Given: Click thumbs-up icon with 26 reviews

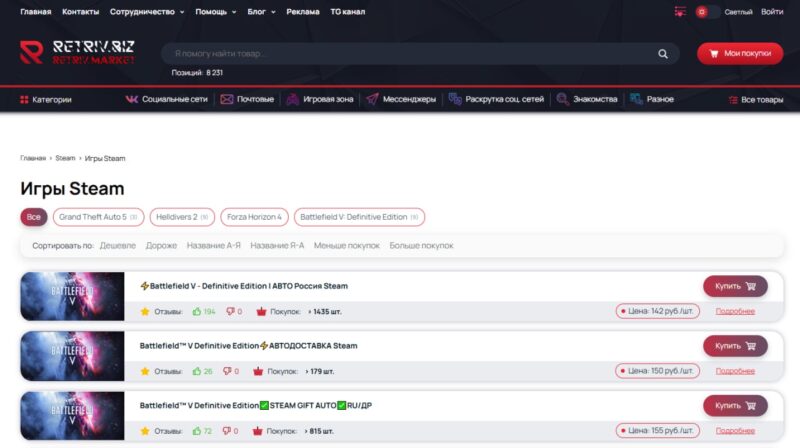Looking at the screenshot, I should (196, 371).
